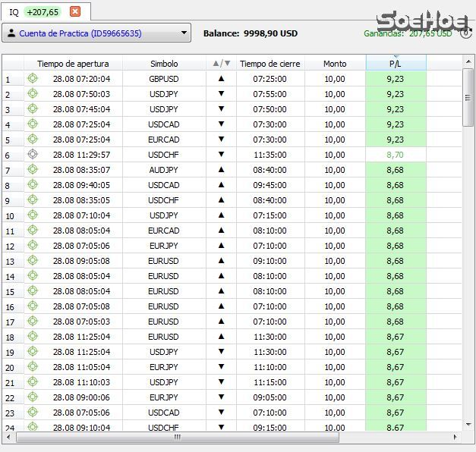
Task: Open the Cuenta de Practica account dropdown
Action: click(x=185, y=33)
